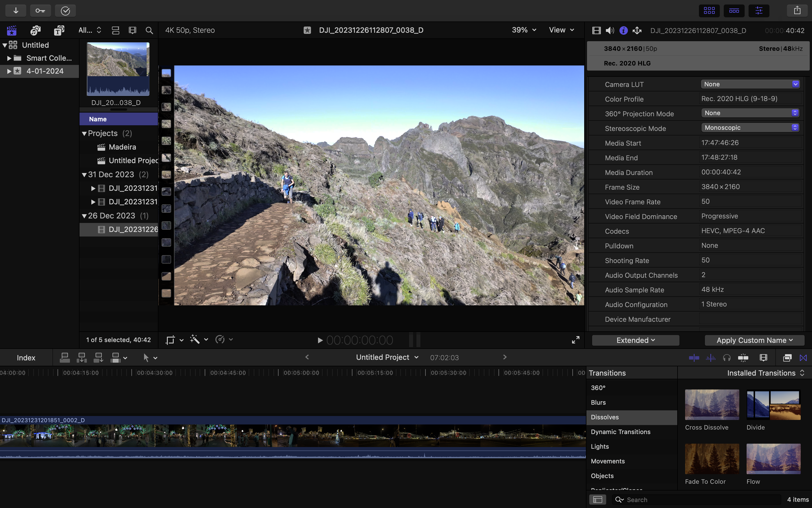Switch browser to filmstrip view icon
This screenshot has height=508, width=812.
[x=133, y=30]
